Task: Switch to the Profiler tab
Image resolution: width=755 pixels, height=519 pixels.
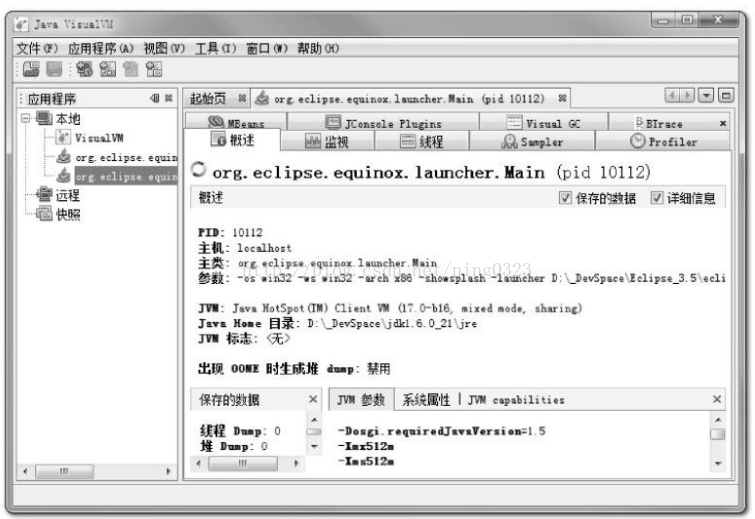Action: [x=663, y=142]
